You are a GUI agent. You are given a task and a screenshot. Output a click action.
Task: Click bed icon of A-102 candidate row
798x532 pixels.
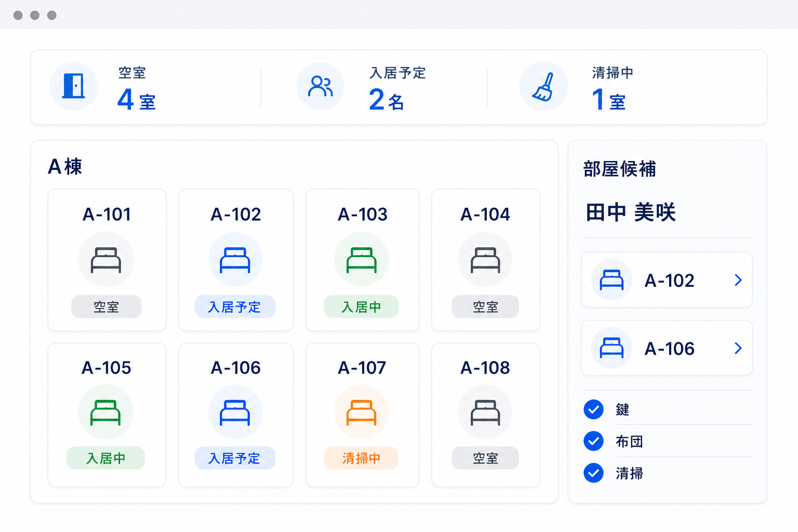[611, 280]
